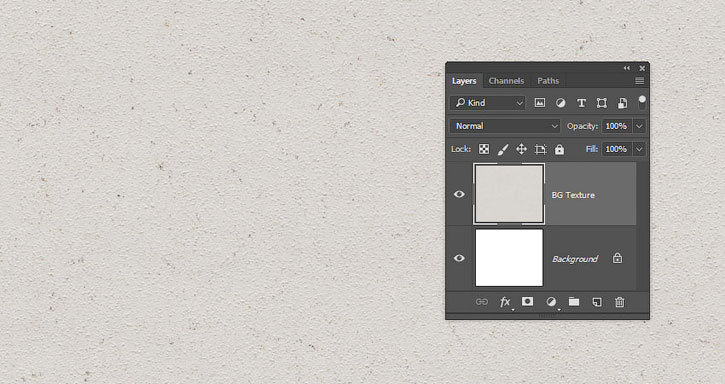Filter layers by pixel layer icon
725x384 pixels.
pyautogui.click(x=540, y=103)
